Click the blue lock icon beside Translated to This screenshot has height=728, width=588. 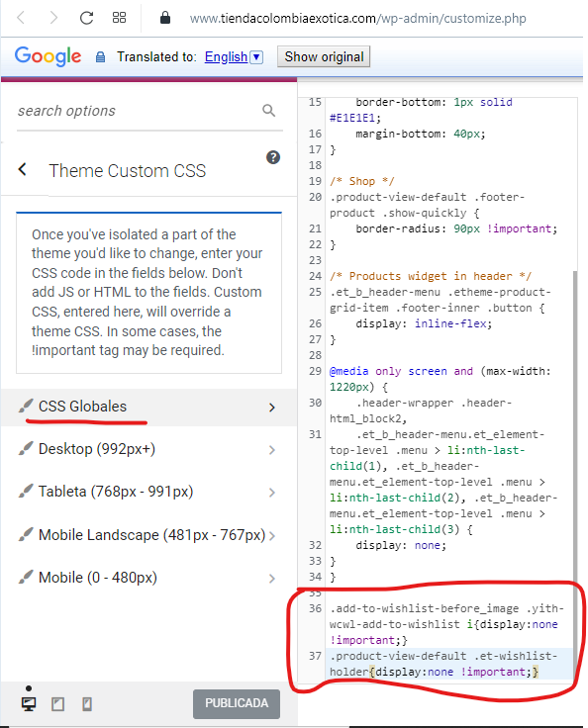[x=100, y=57]
